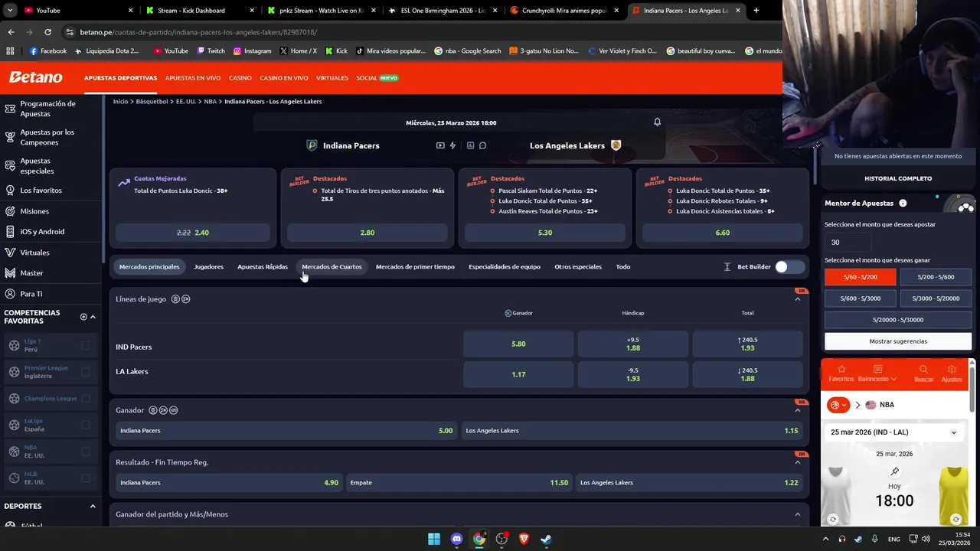Collapse the Competencias Favoritas section
The width and height of the screenshot is (980, 551).
[93, 317]
